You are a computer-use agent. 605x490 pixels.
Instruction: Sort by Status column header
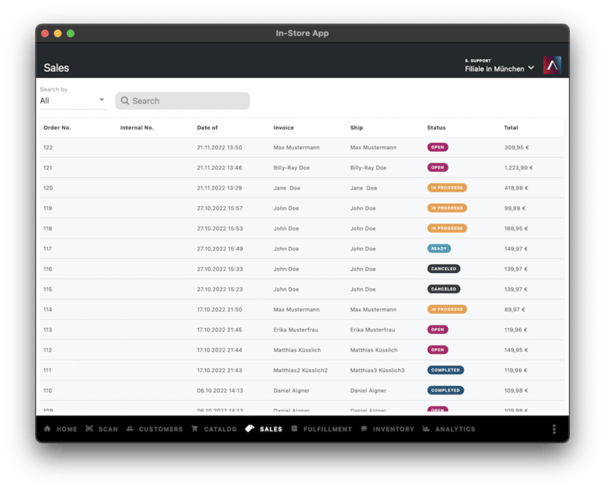[x=436, y=128]
